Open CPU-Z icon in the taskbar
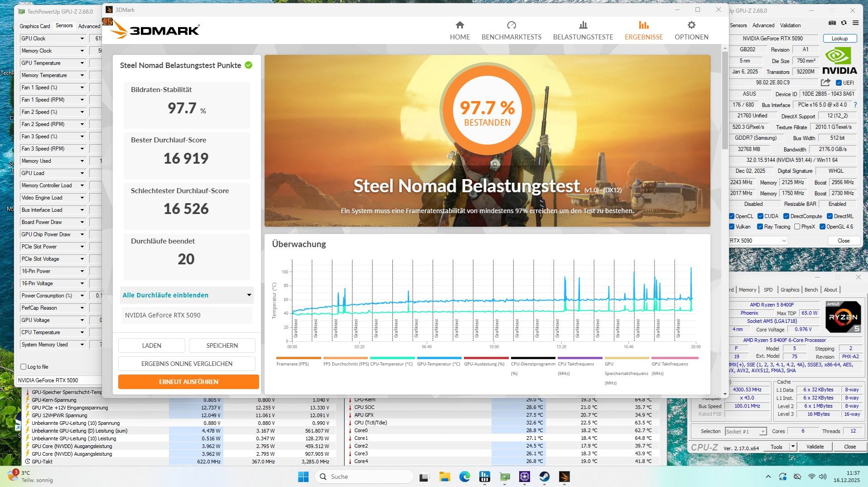This screenshot has width=868, height=487. click(x=525, y=477)
